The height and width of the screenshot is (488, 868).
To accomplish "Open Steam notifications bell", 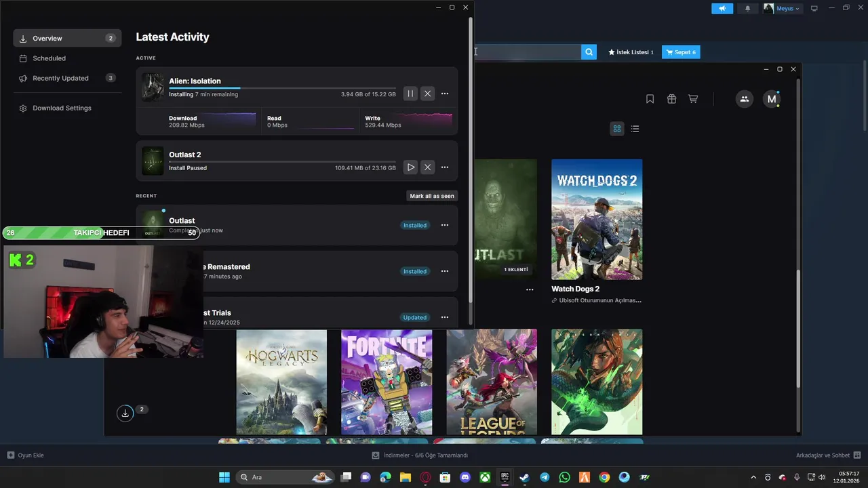I will (748, 8).
